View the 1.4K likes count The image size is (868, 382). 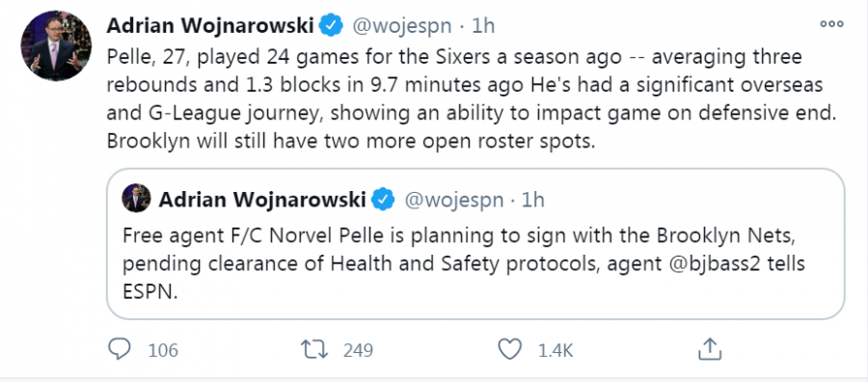tap(556, 350)
